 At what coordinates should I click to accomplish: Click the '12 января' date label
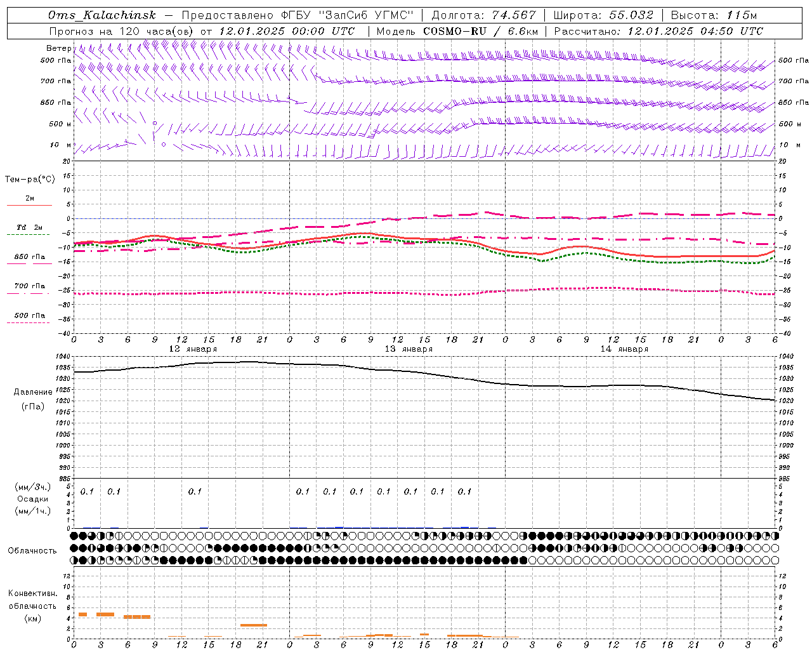click(193, 348)
